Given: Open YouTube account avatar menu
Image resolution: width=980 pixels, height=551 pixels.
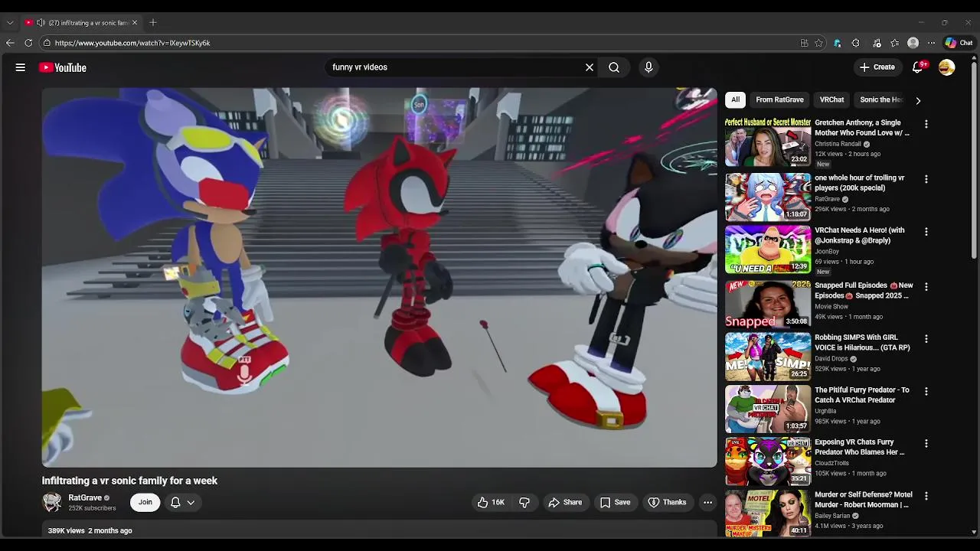Looking at the screenshot, I should 947,67.
